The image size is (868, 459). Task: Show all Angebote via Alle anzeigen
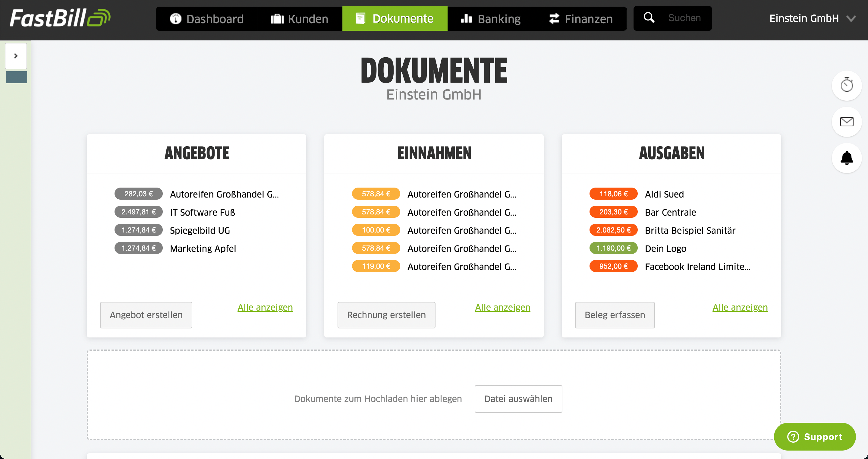tap(265, 307)
